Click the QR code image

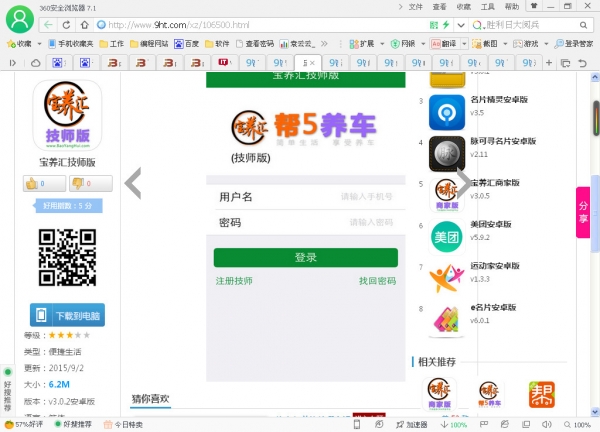[67, 257]
